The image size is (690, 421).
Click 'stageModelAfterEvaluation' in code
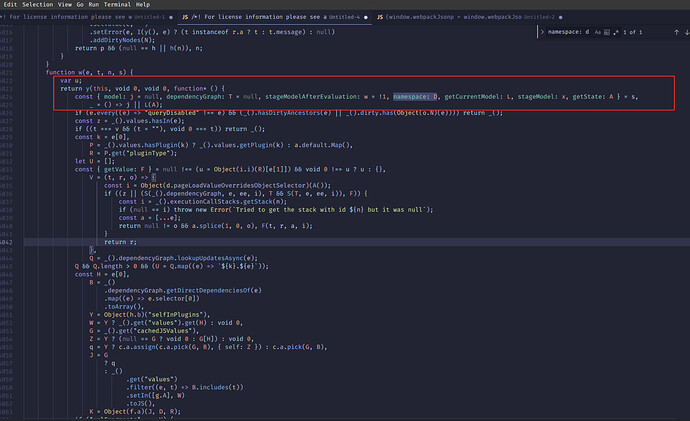pos(312,97)
